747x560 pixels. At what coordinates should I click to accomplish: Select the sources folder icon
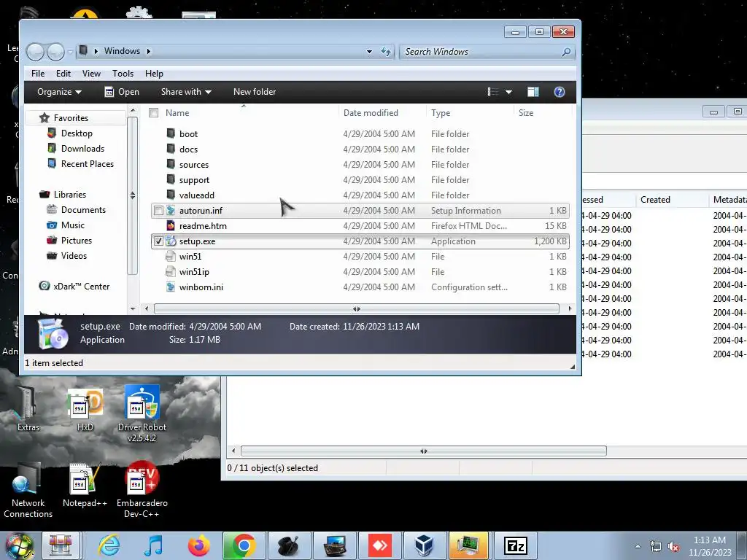tap(171, 164)
